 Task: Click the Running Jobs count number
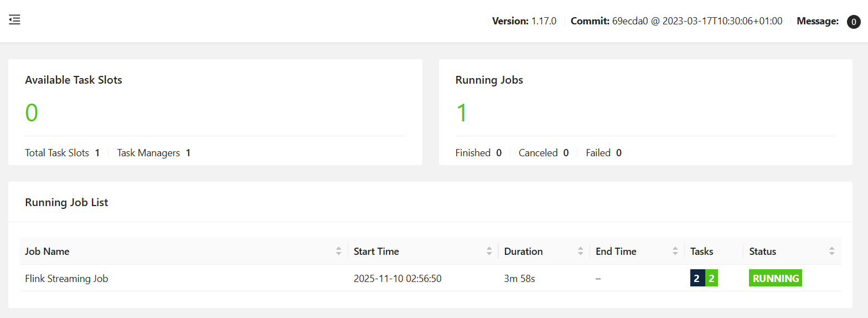click(462, 113)
